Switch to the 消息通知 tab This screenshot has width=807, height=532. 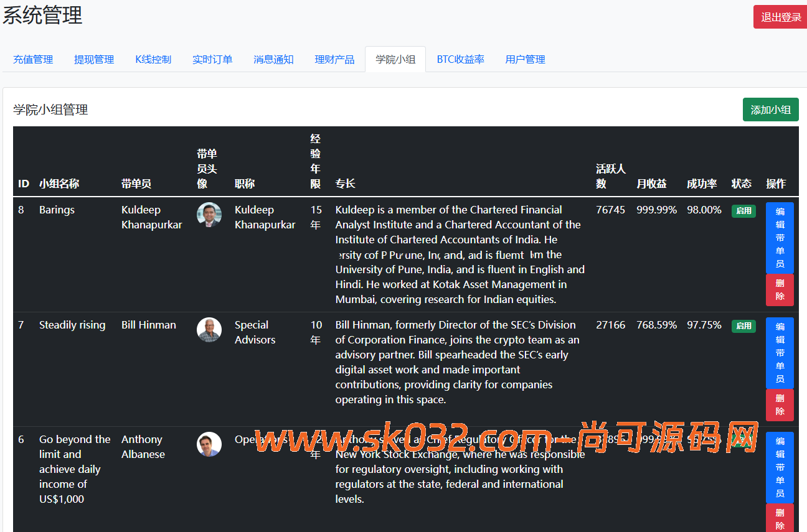coord(273,58)
